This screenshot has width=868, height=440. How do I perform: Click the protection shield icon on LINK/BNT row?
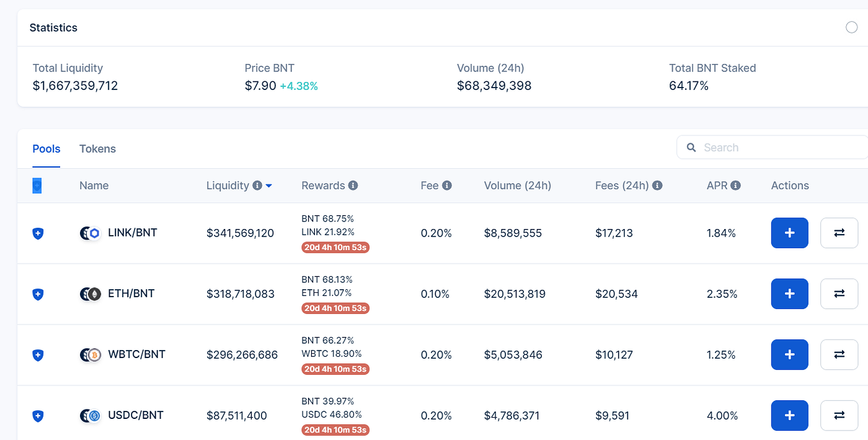pyautogui.click(x=38, y=233)
